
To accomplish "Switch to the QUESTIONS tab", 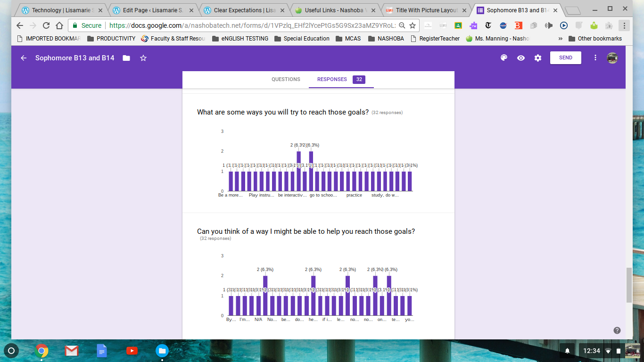I will pyautogui.click(x=286, y=79).
